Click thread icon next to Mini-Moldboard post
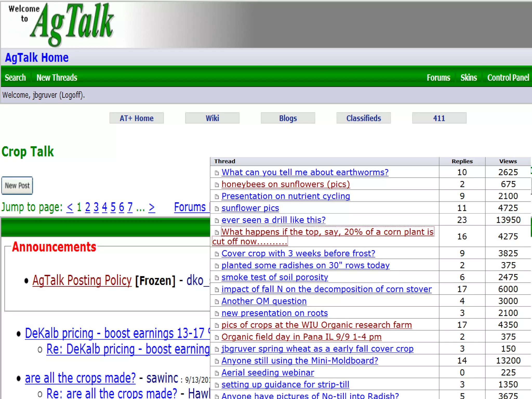 [x=217, y=361]
